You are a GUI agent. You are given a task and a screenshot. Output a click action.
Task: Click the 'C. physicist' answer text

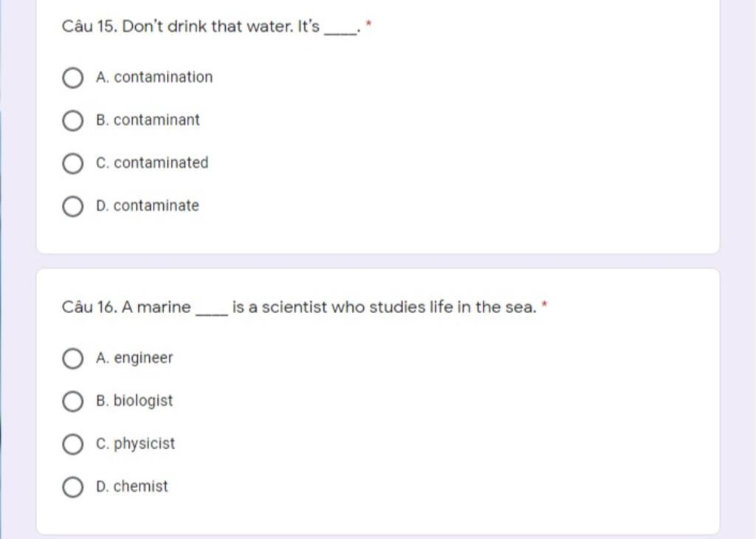coord(136,444)
